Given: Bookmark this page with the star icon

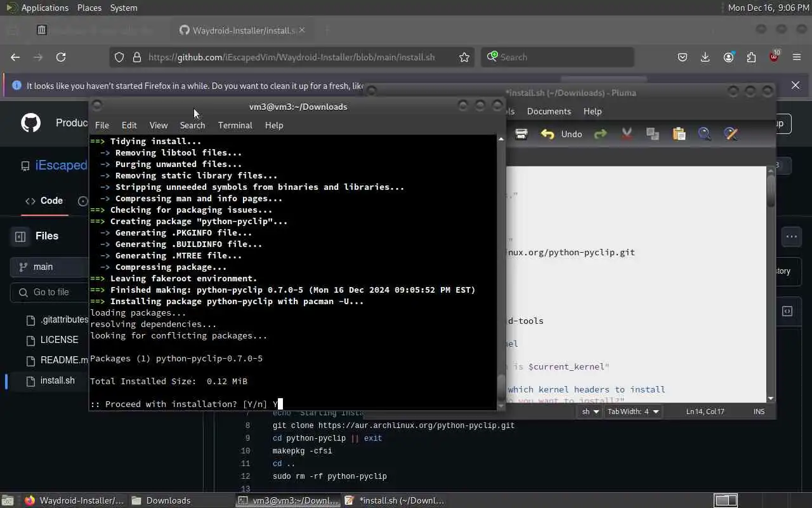Looking at the screenshot, I should (464, 57).
